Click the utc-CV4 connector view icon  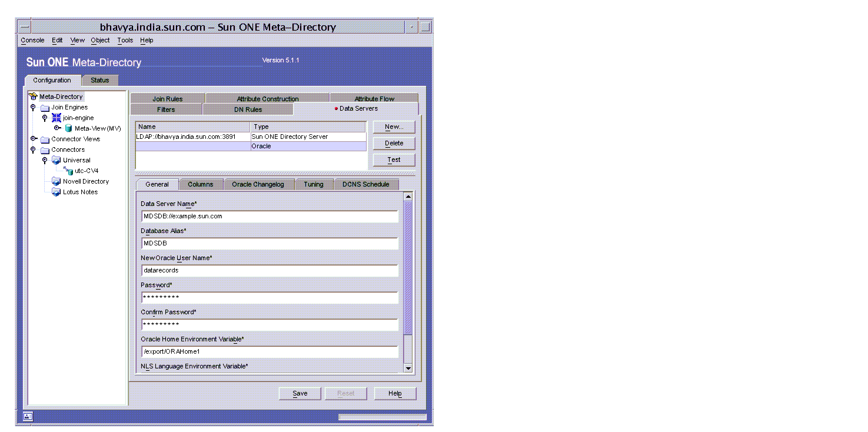click(68, 171)
